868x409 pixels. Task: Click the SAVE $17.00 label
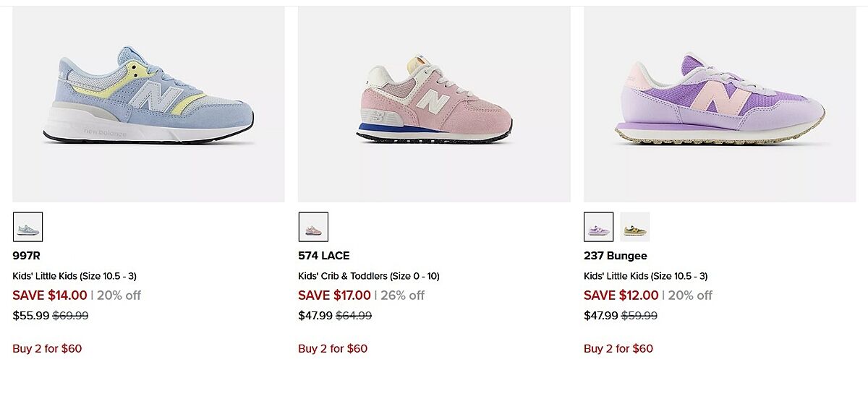coord(334,296)
